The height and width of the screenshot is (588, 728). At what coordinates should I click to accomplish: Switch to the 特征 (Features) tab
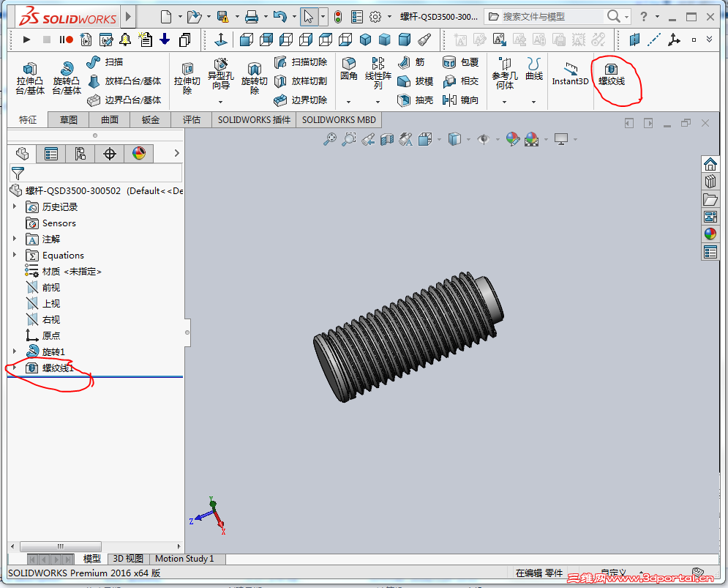(x=28, y=120)
